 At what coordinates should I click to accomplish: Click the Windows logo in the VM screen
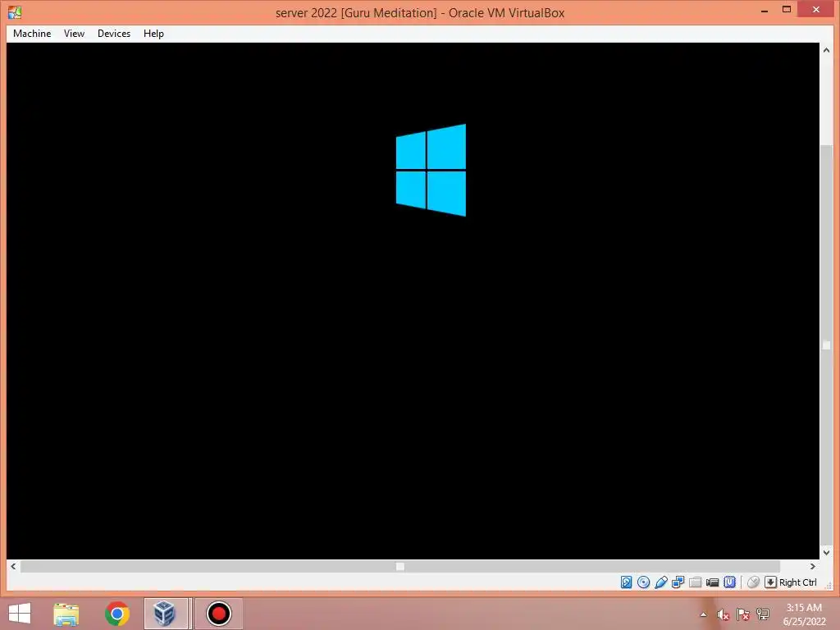point(431,171)
